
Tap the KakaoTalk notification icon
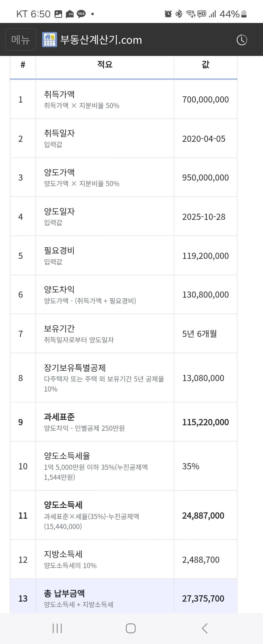pyautogui.click(x=81, y=14)
